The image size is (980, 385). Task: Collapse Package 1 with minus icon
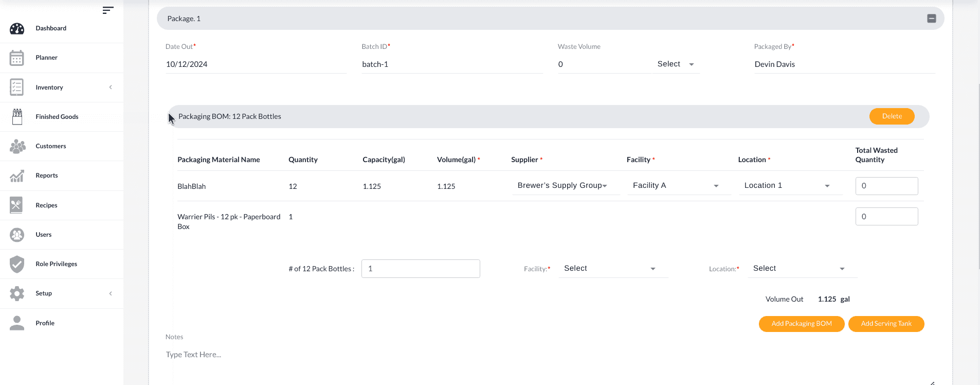932,19
